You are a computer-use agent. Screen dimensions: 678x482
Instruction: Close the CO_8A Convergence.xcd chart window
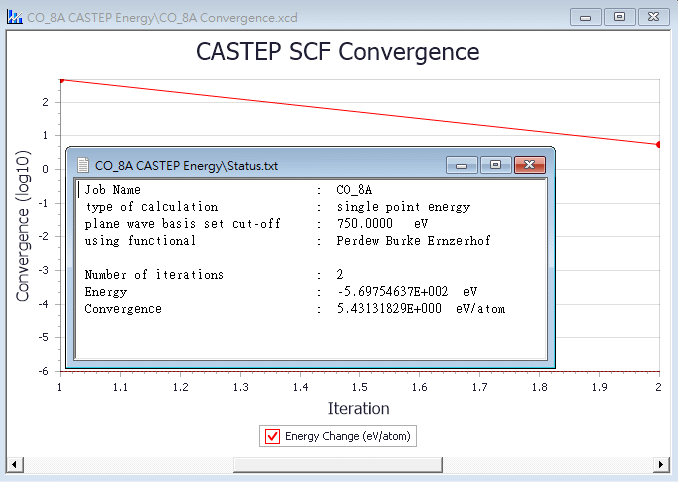pyautogui.click(x=653, y=17)
